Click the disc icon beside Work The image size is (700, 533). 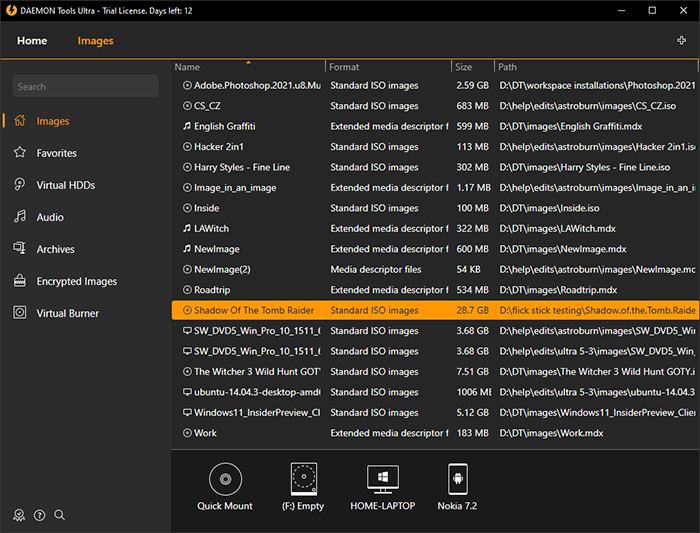click(187, 433)
